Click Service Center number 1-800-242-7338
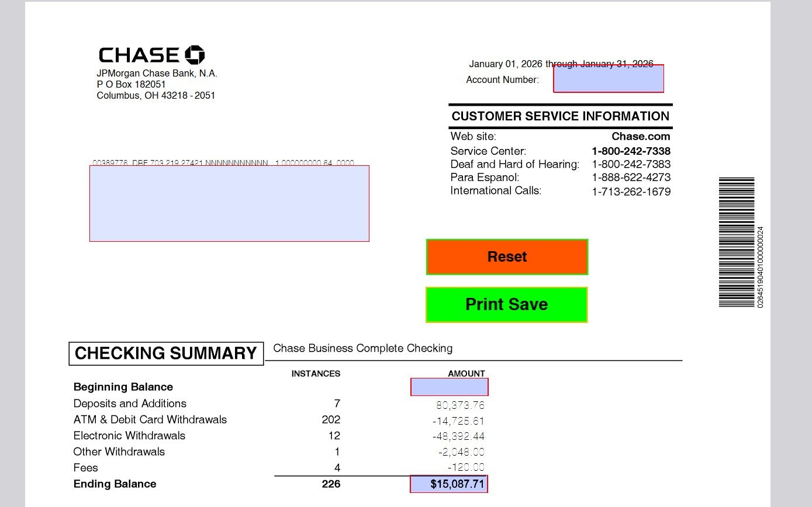812x507 pixels. click(631, 151)
